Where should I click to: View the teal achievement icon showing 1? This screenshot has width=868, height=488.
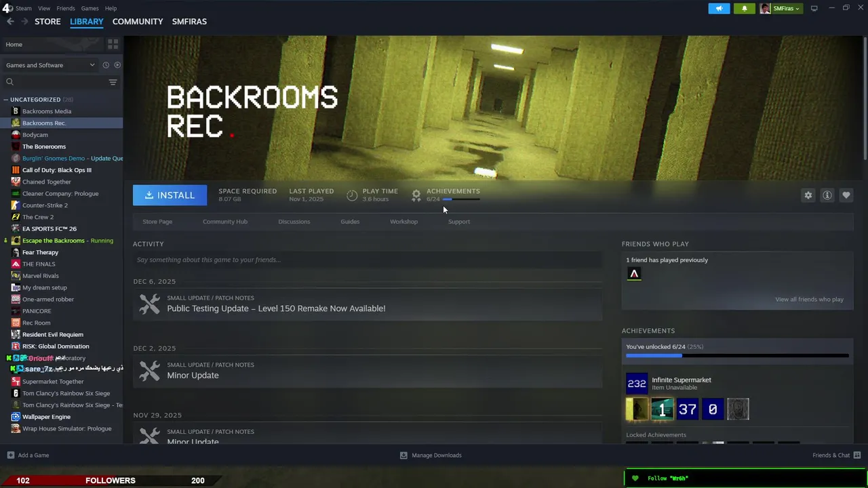tap(663, 409)
